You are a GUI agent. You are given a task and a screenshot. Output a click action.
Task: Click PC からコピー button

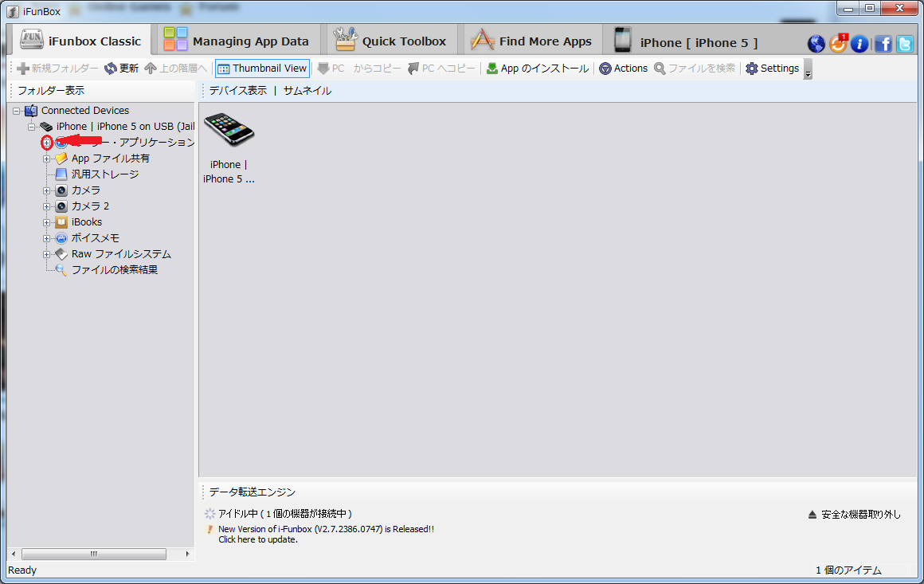click(359, 69)
